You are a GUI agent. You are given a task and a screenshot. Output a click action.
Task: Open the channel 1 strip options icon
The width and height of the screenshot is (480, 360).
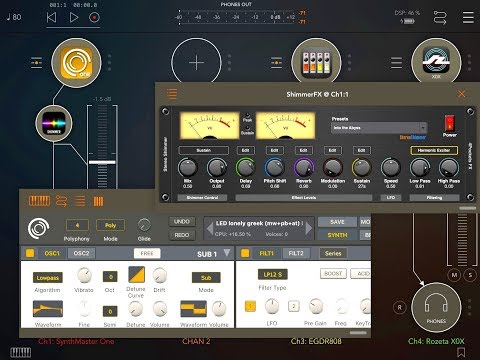pyautogui.click(x=36, y=63)
